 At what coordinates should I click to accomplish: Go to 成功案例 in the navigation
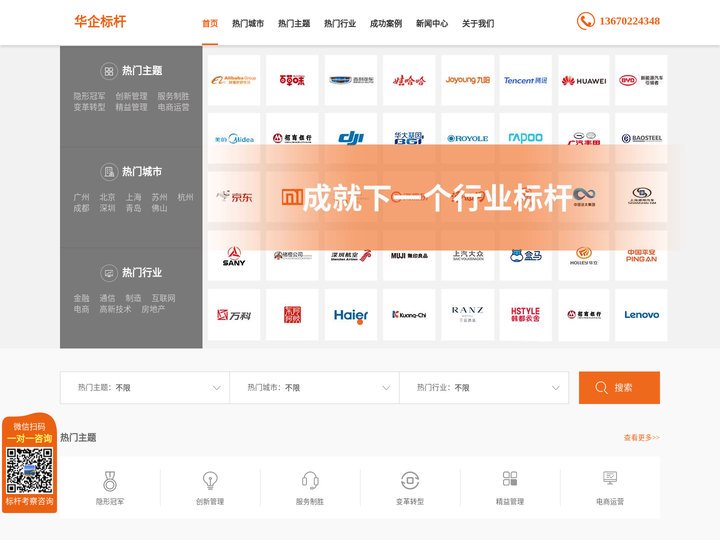386,23
